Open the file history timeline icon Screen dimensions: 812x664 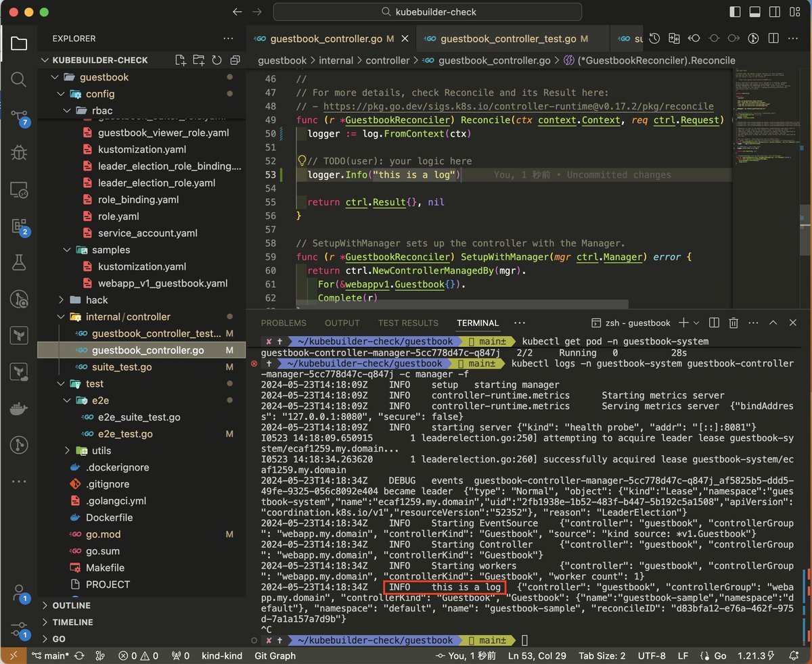(654, 39)
